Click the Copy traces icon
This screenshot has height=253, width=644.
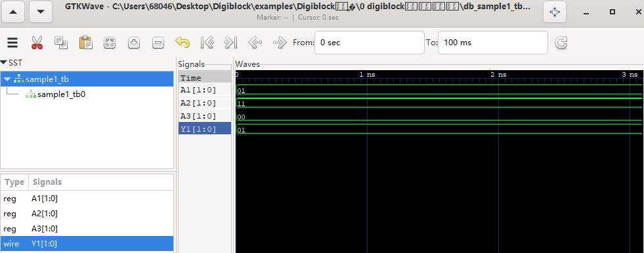61,43
